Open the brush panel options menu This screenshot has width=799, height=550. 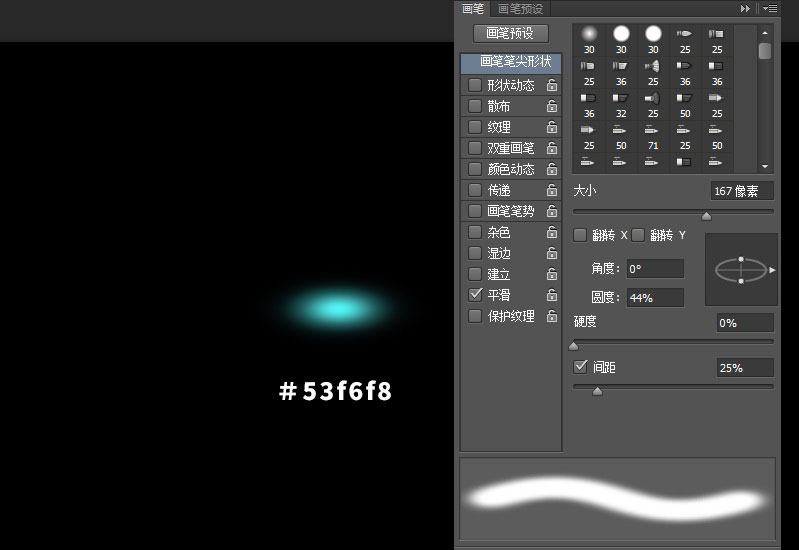pyautogui.click(x=769, y=9)
